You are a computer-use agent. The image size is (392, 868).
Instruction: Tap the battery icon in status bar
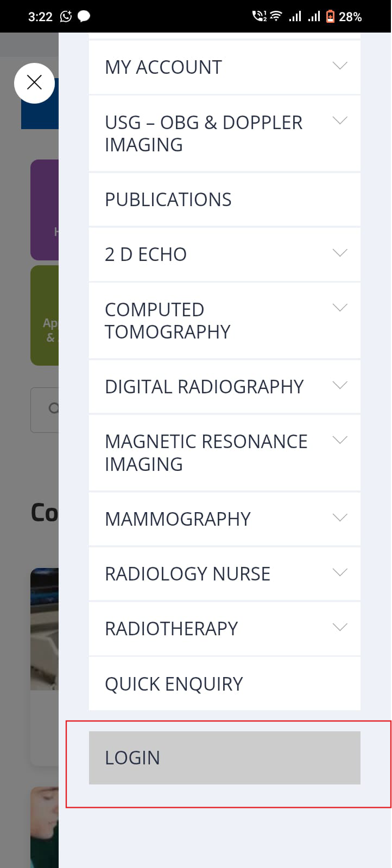tap(330, 16)
